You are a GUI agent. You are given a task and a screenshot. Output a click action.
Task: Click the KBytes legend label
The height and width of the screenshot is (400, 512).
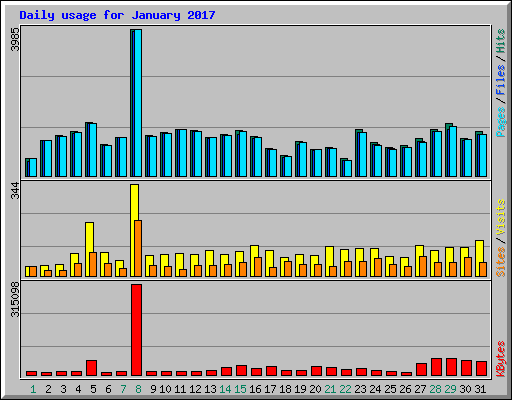pyautogui.click(x=500, y=359)
